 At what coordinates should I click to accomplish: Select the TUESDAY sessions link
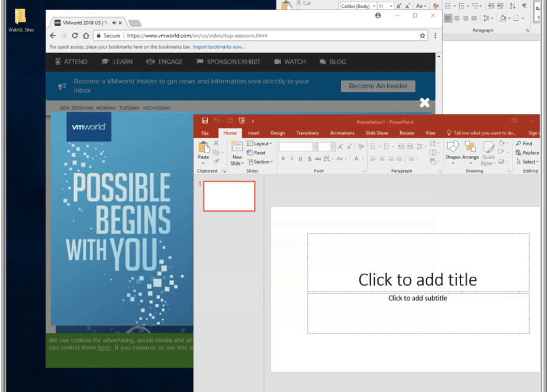click(129, 108)
